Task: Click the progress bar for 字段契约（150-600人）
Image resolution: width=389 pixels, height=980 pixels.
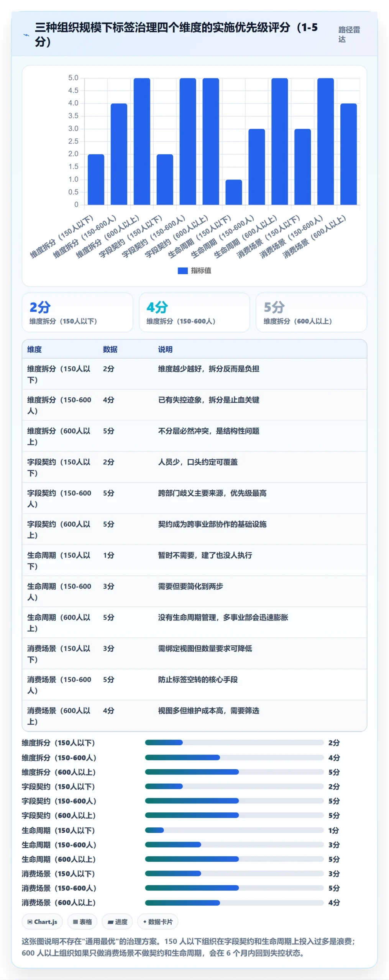Action: pos(234,800)
